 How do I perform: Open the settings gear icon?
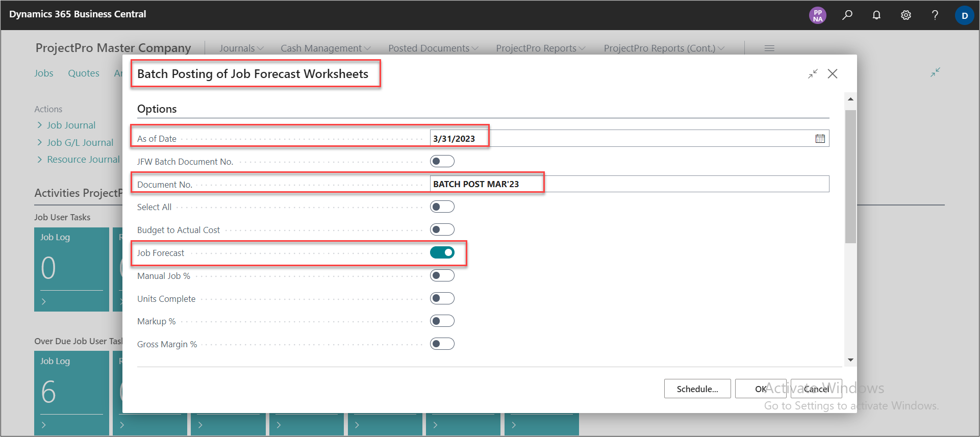click(906, 15)
